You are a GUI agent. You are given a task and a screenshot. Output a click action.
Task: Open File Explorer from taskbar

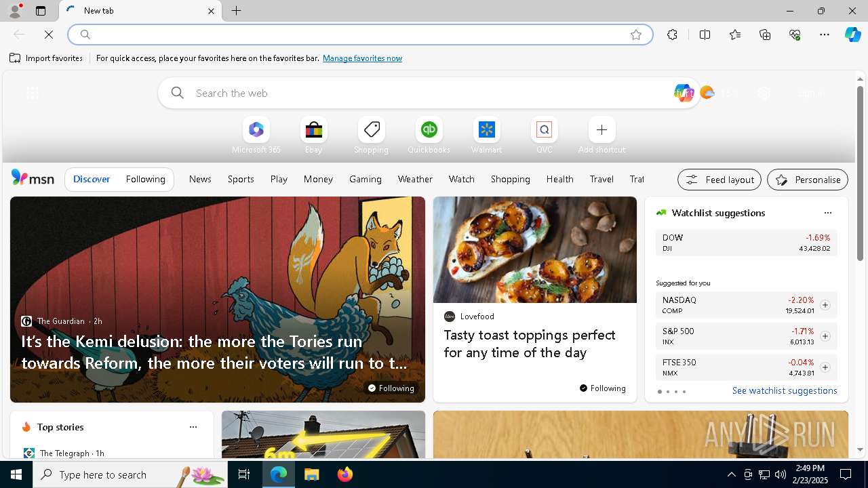tap(311, 474)
